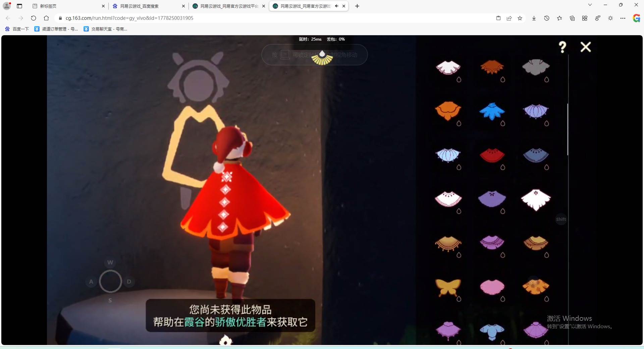
Task: Reload the current page
Action: [33, 18]
